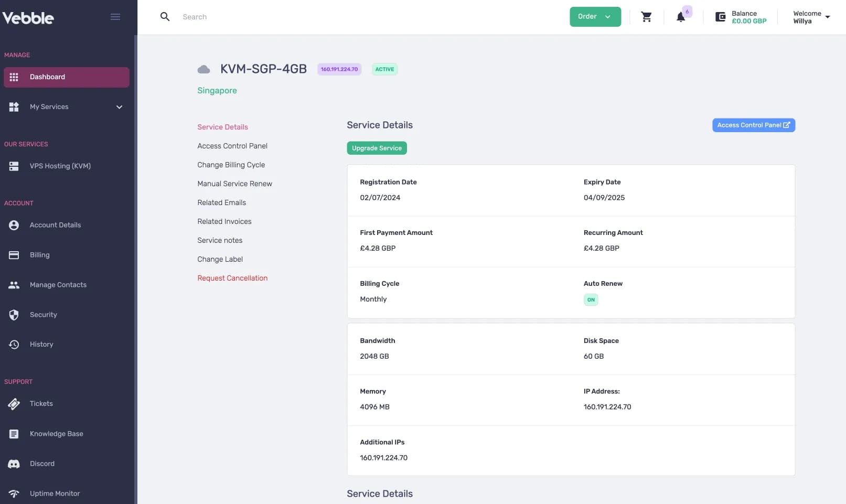Click the 160.191.224.70 IP badge
Viewport: 846px width, 504px height.
point(339,69)
